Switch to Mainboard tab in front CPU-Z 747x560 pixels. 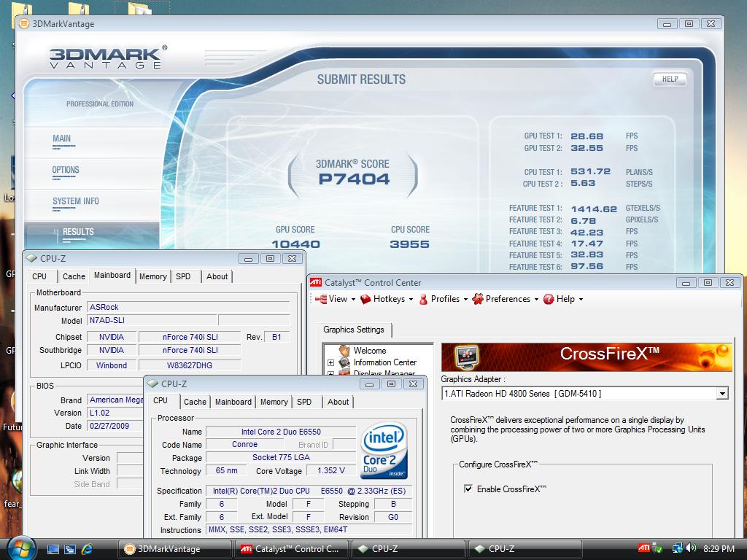(x=233, y=402)
